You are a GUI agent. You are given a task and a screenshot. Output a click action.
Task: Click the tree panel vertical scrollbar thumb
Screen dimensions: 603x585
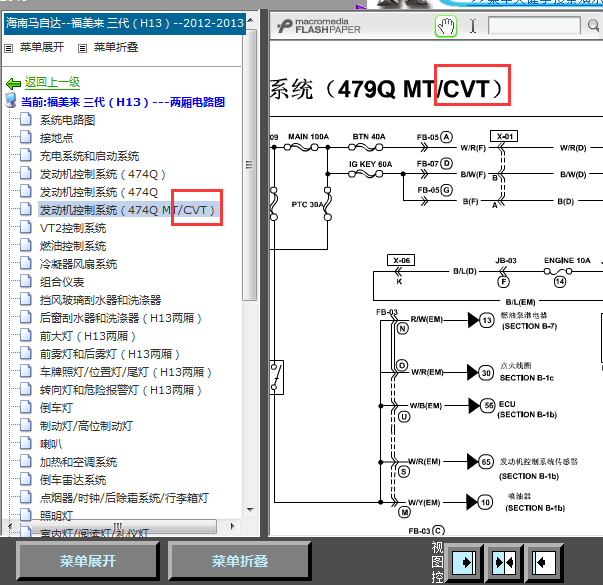click(x=250, y=165)
